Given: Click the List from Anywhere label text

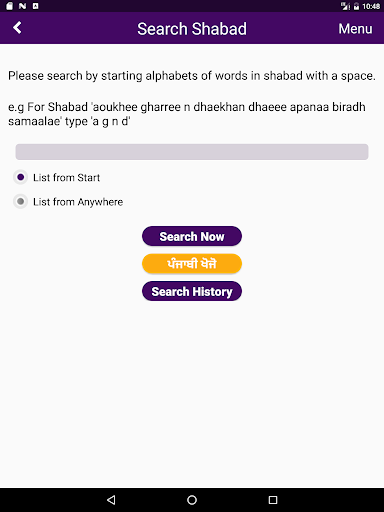Looking at the screenshot, I should coord(78,202).
